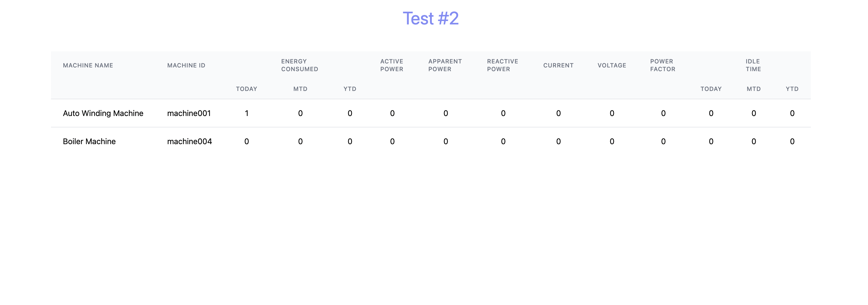Click the machine001 identifier
The width and height of the screenshot is (868, 305).
(189, 113)
